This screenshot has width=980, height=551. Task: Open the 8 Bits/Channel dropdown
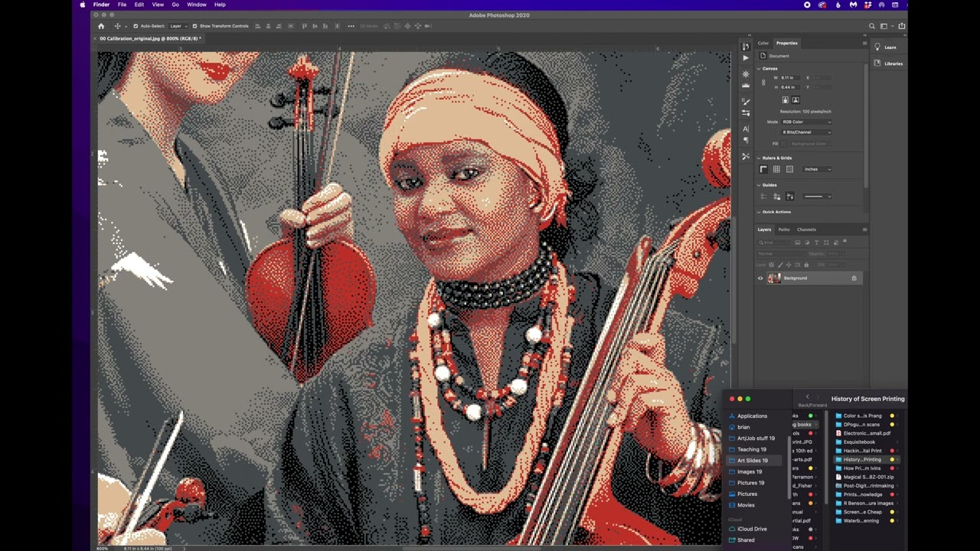tap(806, 132)
